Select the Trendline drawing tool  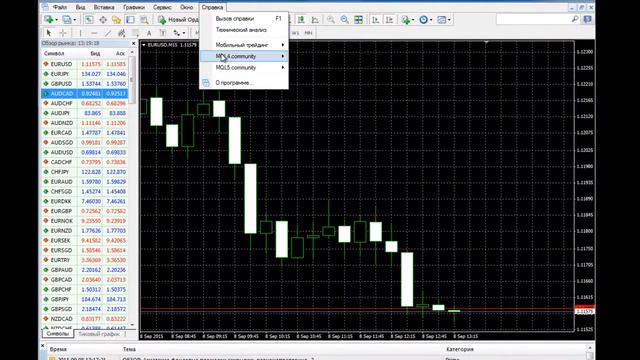tap(108, 33)
